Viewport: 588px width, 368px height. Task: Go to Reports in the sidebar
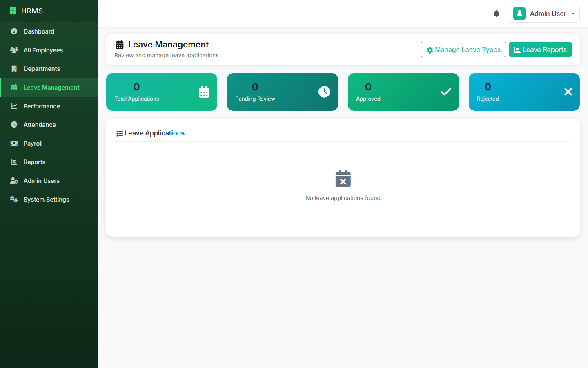pos(49,162)
